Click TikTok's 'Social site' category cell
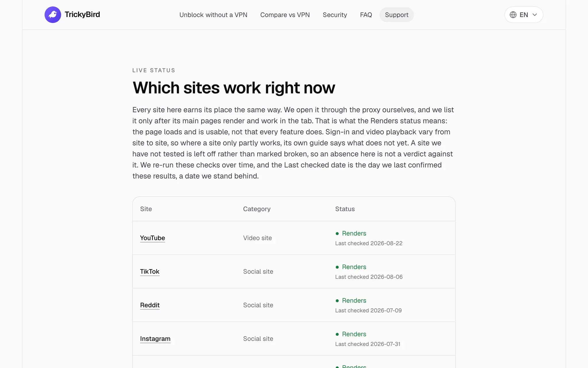 click(258, 272)
